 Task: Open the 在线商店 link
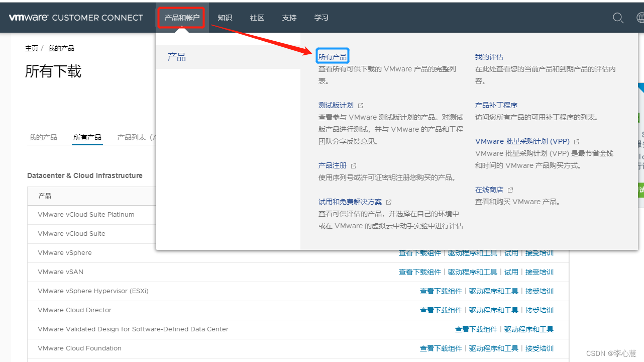coord(489,190)
